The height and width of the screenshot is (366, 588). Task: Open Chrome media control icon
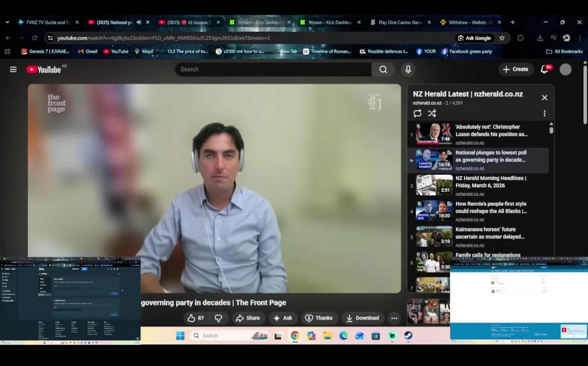553,38
